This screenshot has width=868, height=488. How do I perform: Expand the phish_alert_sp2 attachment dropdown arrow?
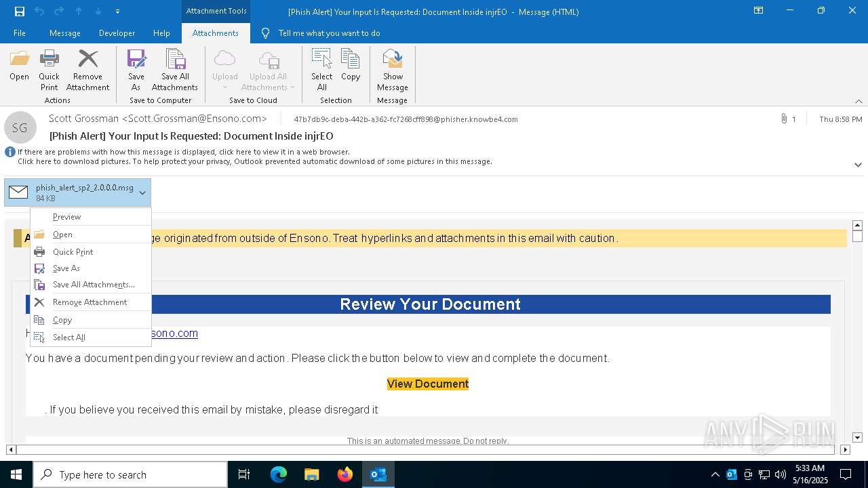[x=142, y=193]
